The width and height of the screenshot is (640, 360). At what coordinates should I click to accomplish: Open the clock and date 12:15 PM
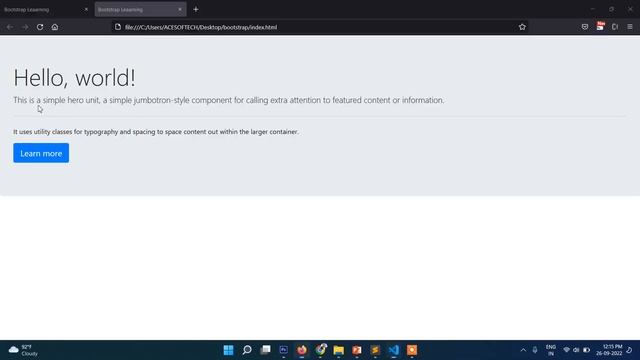point(609,350)
